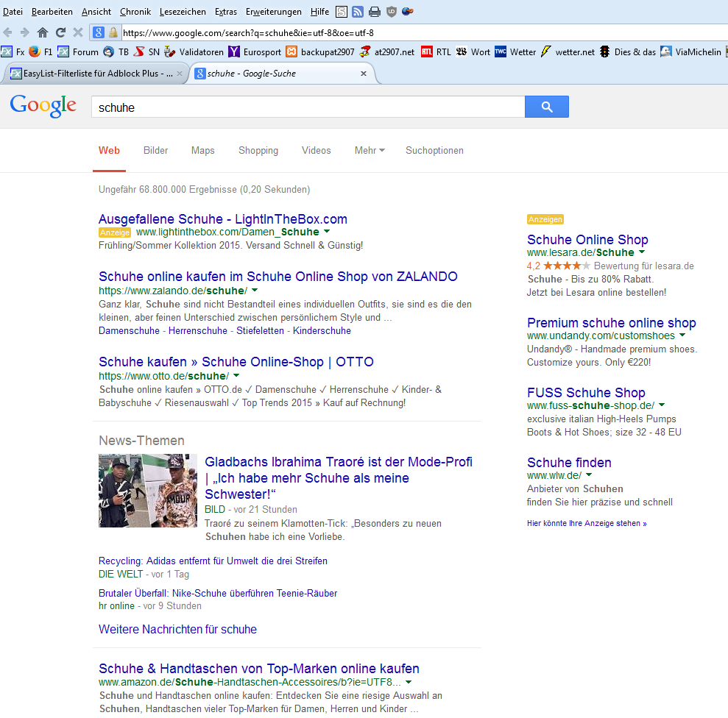728x718 pixels.
Task: Open Suchoptionen
Action: [x=434, y=150]
